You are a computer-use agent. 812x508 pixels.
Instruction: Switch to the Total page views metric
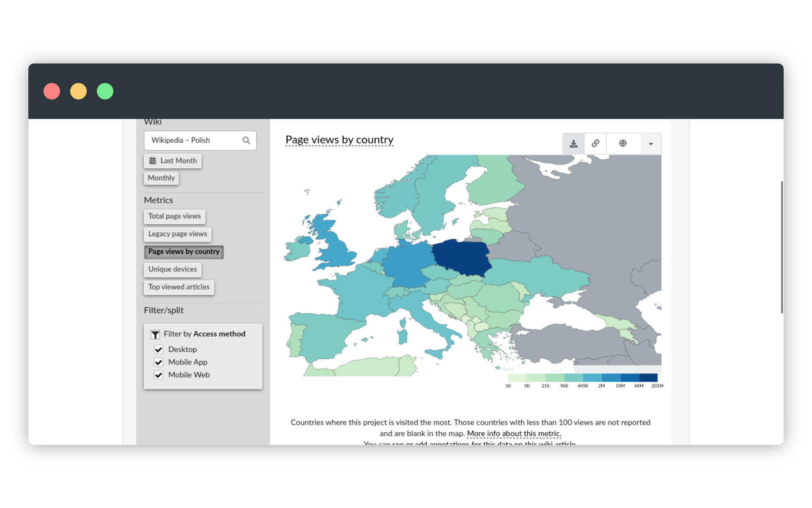pos(174,216)
